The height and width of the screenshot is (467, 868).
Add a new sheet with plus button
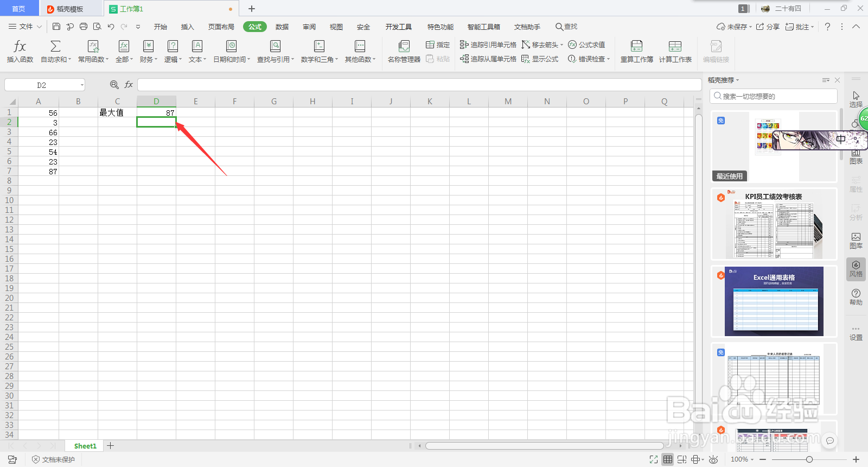[x=111, y=446]
